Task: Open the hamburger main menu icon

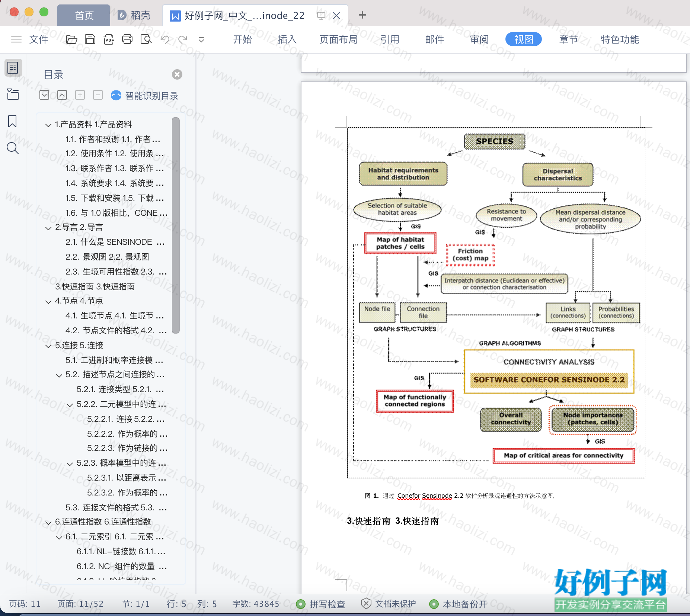Action: click(16, 39)
